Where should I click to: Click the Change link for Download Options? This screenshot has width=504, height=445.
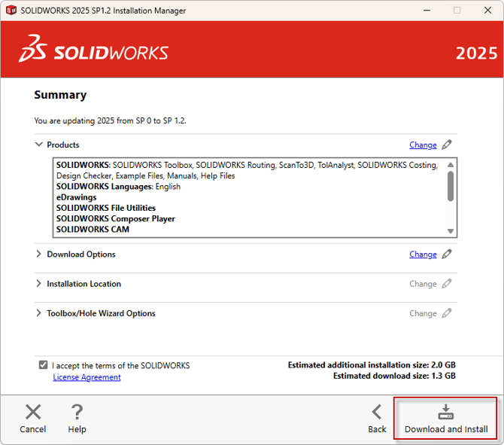coord(423,255)
